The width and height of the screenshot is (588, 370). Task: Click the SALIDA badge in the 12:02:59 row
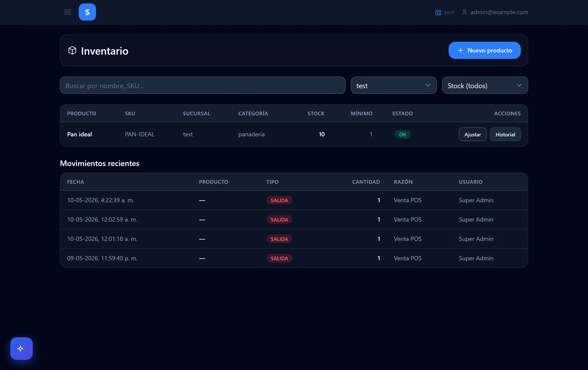[279, 219]
